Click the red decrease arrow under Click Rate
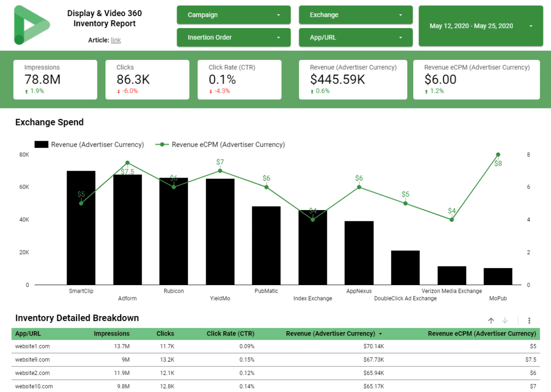The image size is (551, 392). pyautogui.click(x=211, y=90)
